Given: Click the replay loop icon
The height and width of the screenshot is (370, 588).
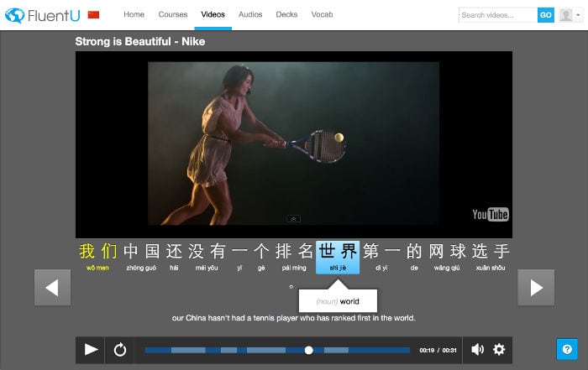Looking at the screenshot, I should pos(119,350).
